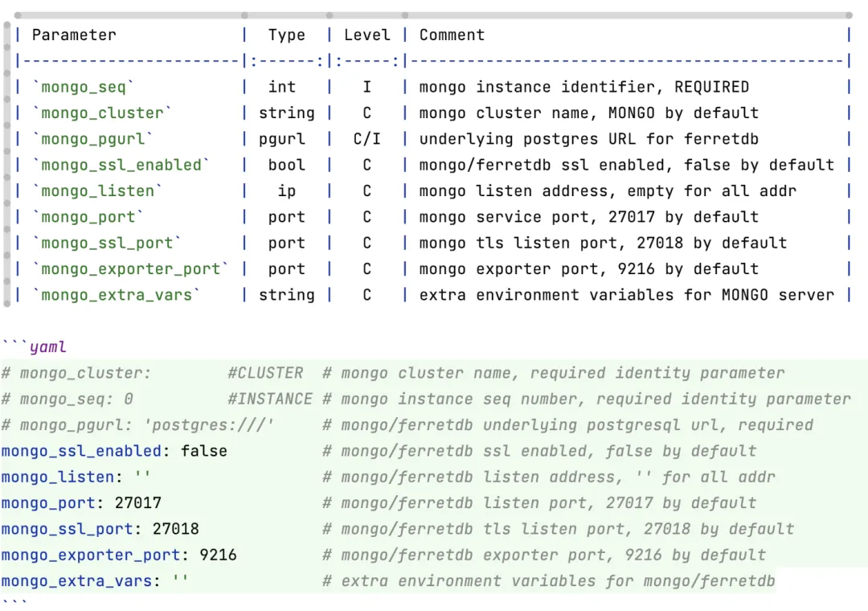This screenshot has width=868, height=611.
Task: Select the `mongo_ssl_enabled` parameter name
Action: [x=121, y=164]
